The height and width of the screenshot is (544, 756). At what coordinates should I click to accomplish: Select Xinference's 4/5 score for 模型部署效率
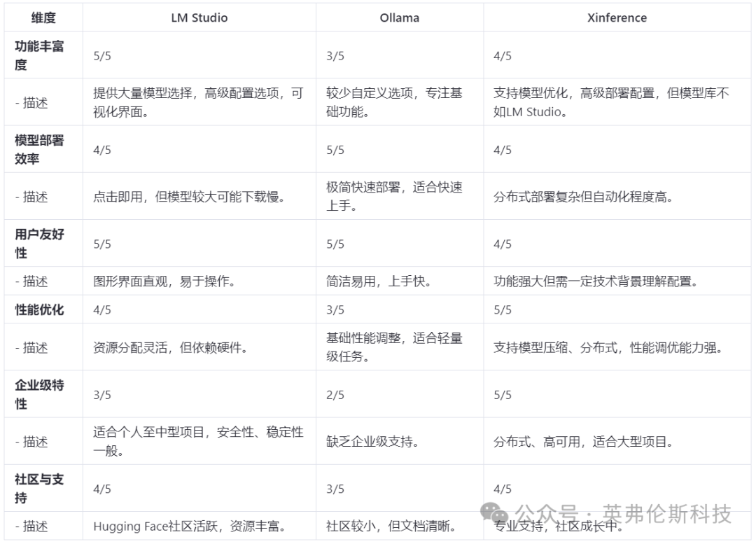point(503,150)
